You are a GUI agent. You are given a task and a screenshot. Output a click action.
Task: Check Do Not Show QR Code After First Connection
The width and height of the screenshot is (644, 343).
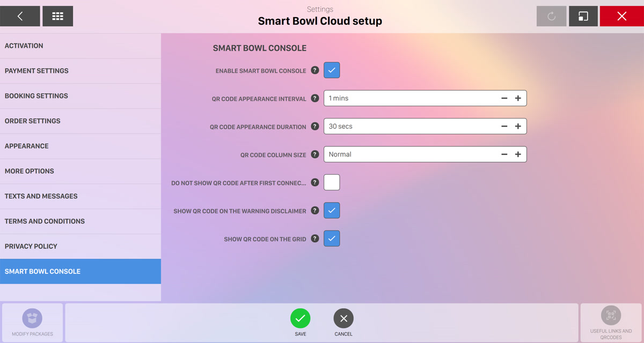coord(332,182)
